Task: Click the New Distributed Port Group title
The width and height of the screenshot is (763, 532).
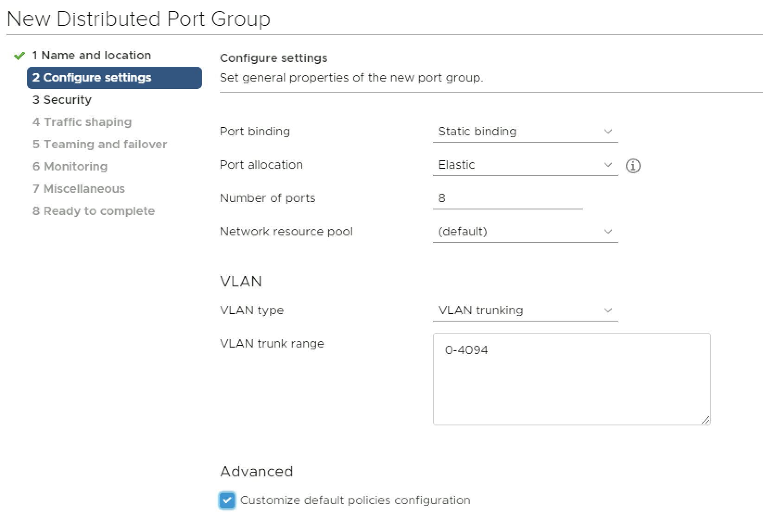Action: pyautogui.click(x=139, y=19)
